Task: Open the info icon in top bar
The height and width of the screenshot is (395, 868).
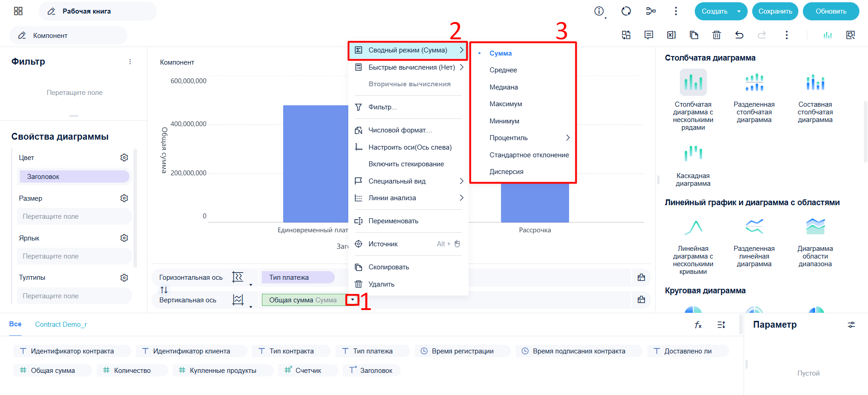Action: pyautogui.click(x=599, y=11)
